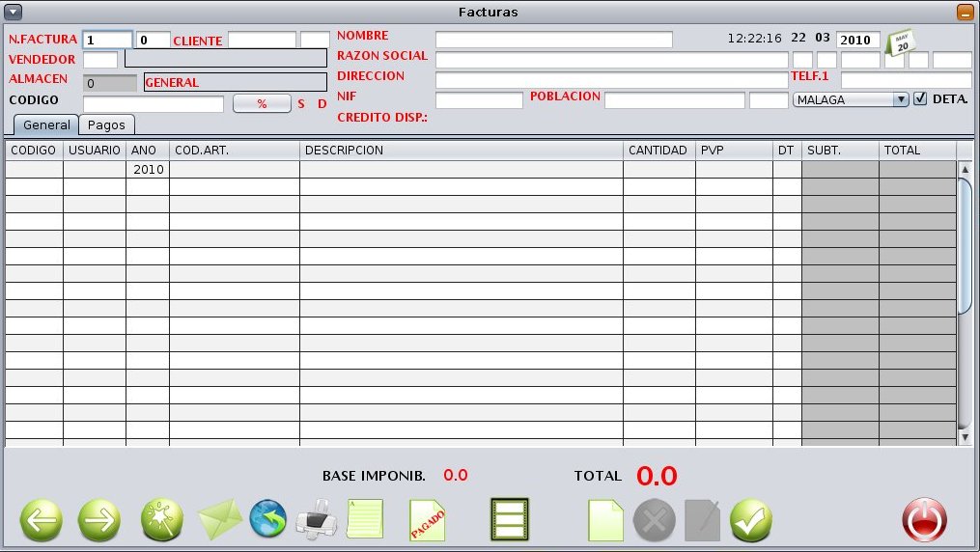Focus the RAZON SOCIAL field
This screenshot has height=552, width=980.
tap(612, 60)
